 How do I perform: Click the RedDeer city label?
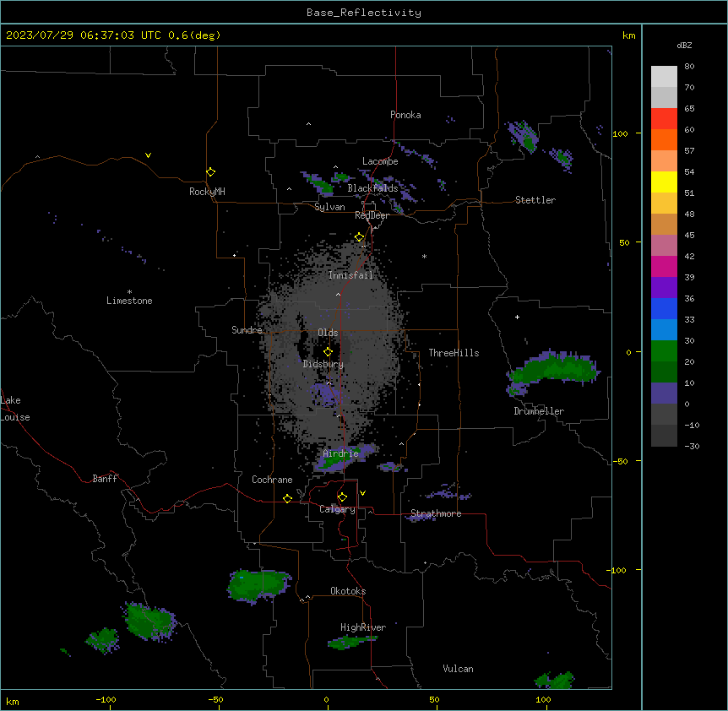[x=372, y=215]
